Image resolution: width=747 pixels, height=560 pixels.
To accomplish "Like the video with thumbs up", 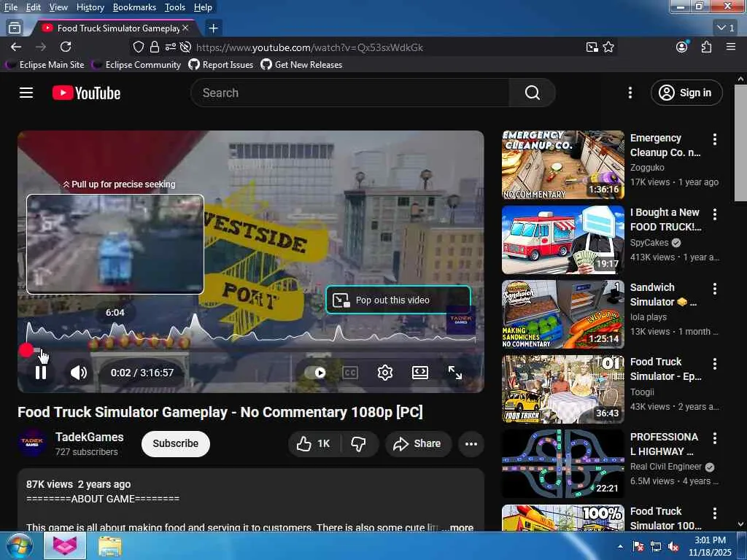I will pyautogui.click(x=314, y=444).
